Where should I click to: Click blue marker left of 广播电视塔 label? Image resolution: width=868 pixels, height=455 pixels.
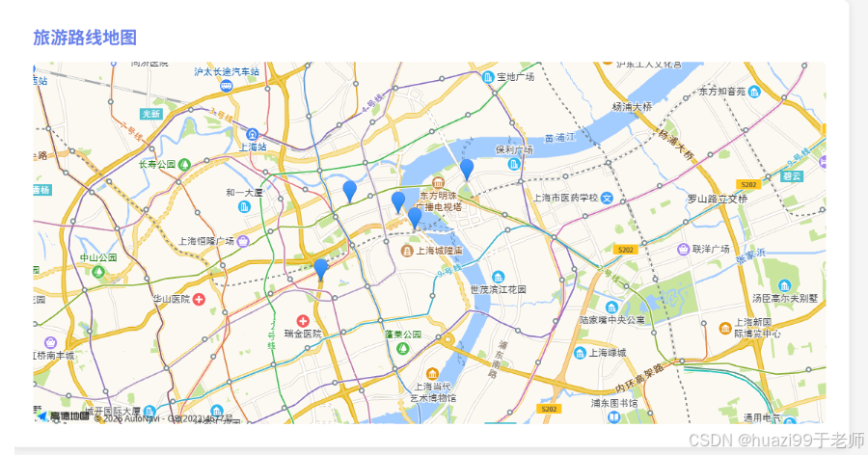[398, 202]
